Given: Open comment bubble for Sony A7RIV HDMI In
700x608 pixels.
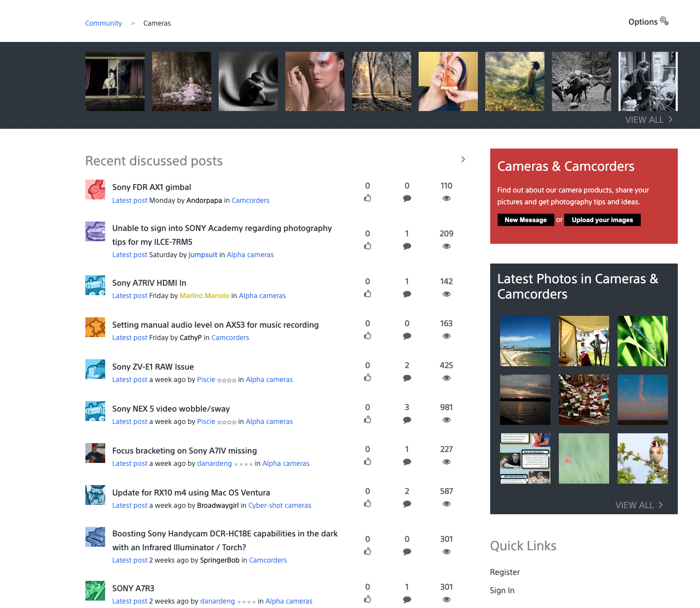Looking at the screenshot, I should [x=407, y=294].
